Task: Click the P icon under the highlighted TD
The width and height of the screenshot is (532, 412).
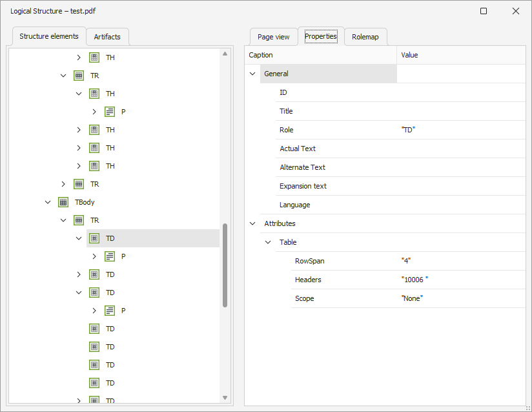Action: tap(110, 256)
